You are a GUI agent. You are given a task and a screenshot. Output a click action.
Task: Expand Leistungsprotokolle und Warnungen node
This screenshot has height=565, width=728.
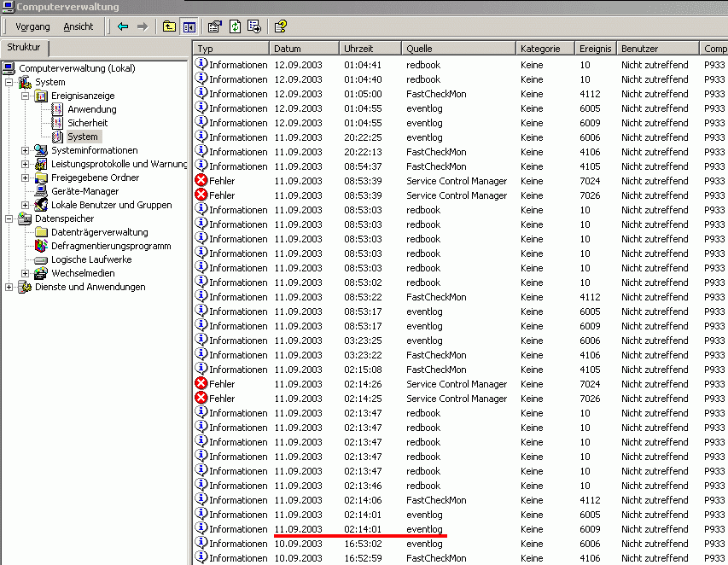[x=26, y=165]
